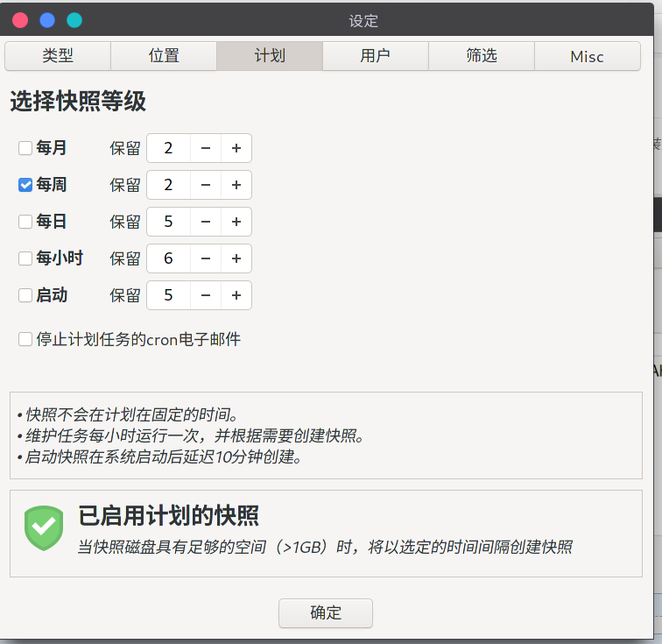This screenshot has width=662, height=644.
Task: Click the note 启动快照在系统启动后延迟10分钟创建
Action: point(160,456)
